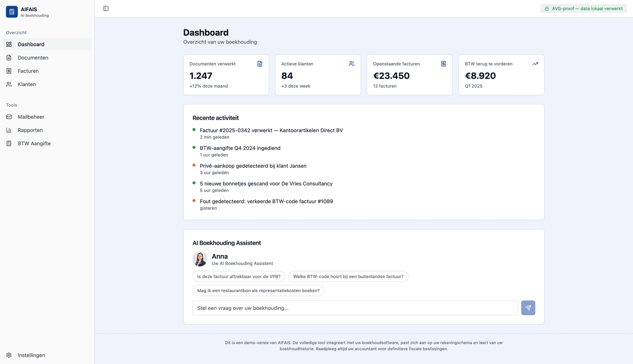Ask 'Is deze factuur aftrekbaar voor de VPB?'
Viewport: 633px width, 364px height.
click(238, 276)
